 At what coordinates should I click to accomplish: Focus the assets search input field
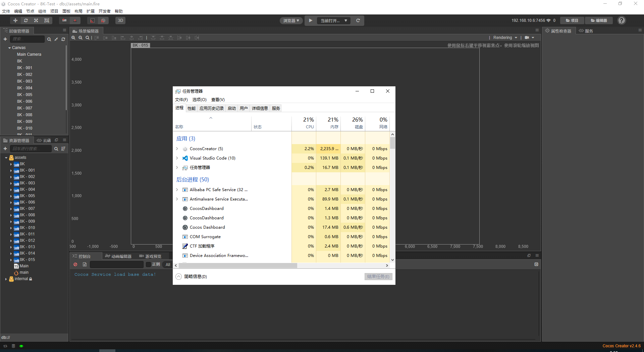[31, 149]
